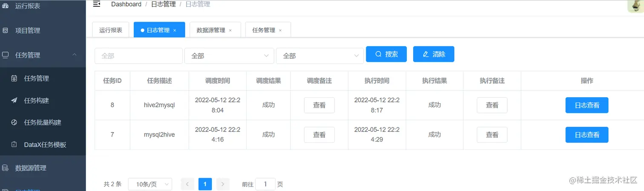Screen dimensions: 644x191
Task: Click the 执行结果 column header
Action: click(x=434, y=81)
